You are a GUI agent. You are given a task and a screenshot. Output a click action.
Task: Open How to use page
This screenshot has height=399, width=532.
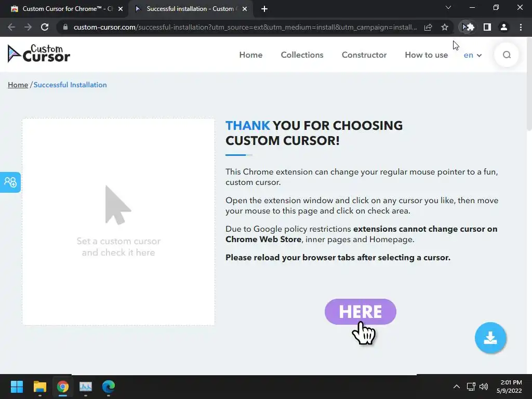(426, 55)
